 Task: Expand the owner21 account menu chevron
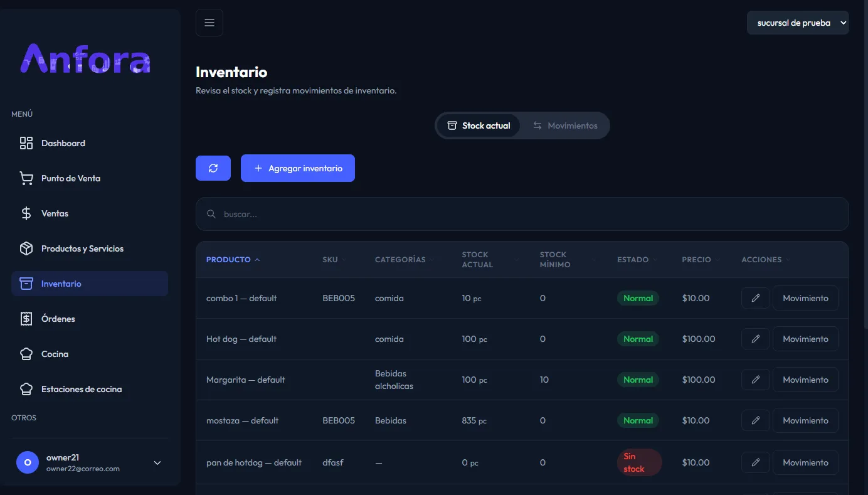(x=157, y=463)
